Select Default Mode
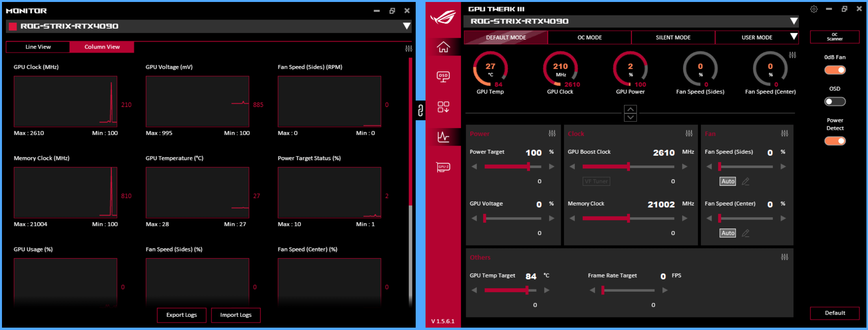The width and height of the screenshot is (868, 330). coord(506,37)
